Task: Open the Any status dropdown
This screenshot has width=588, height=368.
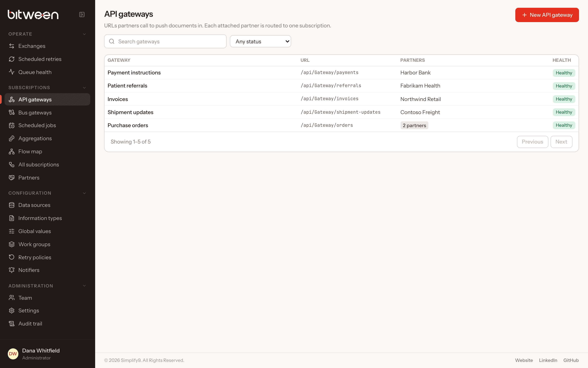Action: tap(261, 41)
